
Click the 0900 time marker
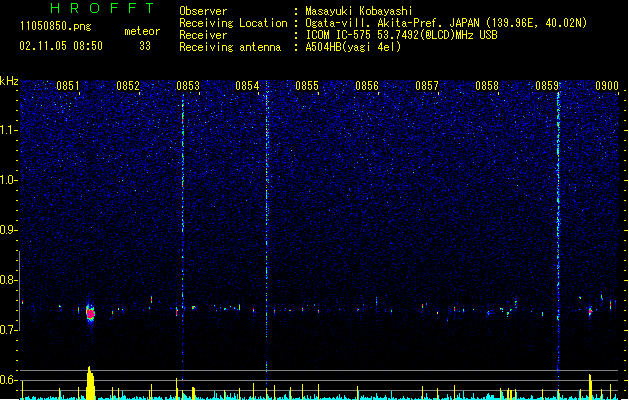coord(607,85)
